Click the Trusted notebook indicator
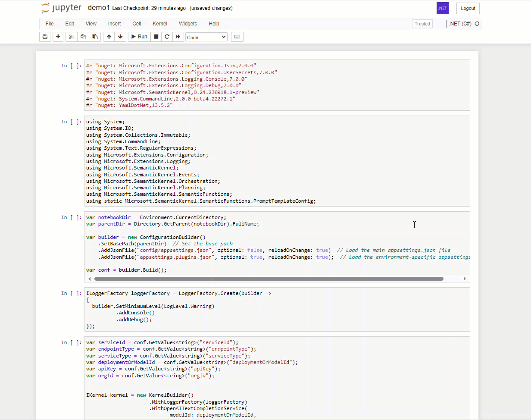Viewport: 531px width, 420px height. pyautogui.click(x=422, y=24)
